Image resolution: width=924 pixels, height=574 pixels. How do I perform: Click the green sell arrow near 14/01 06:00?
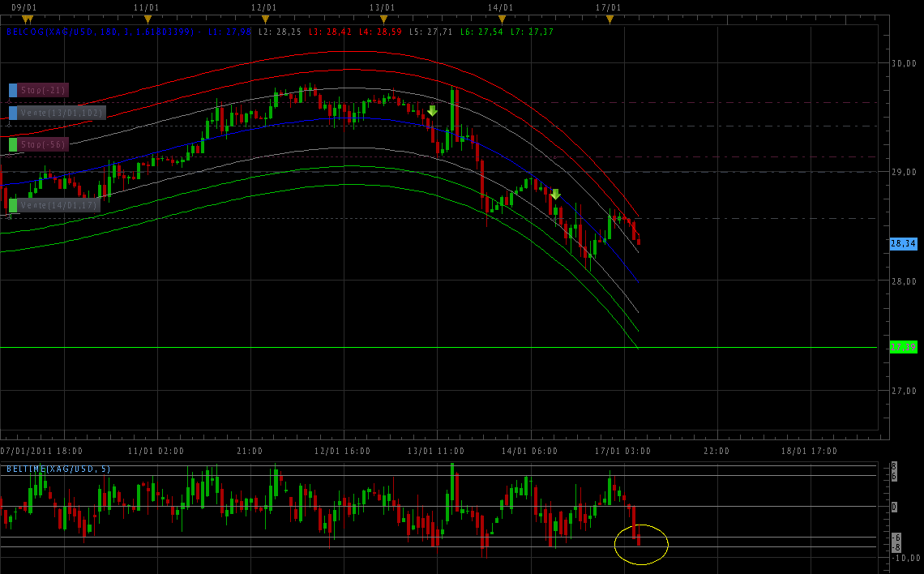(x=555, y=195)
